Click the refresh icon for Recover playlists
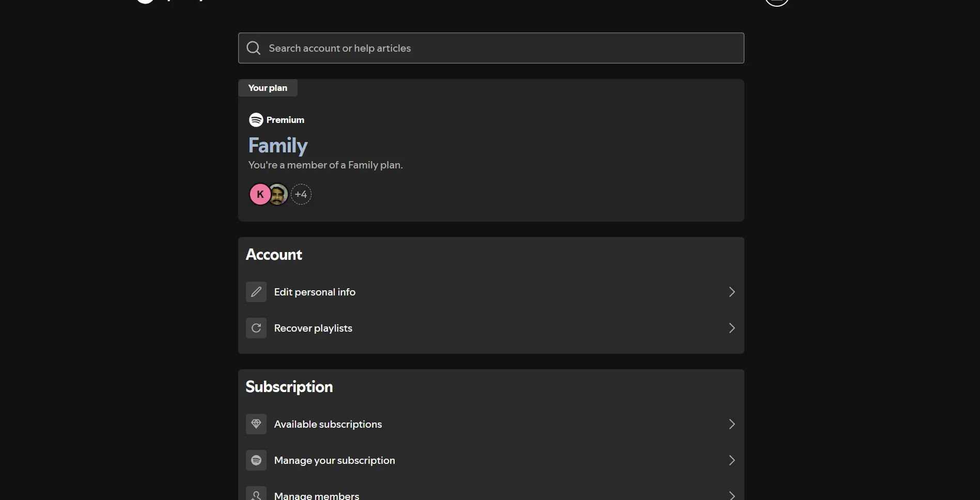980x500 pixels. pyautogui.click(x=256, y=328)
